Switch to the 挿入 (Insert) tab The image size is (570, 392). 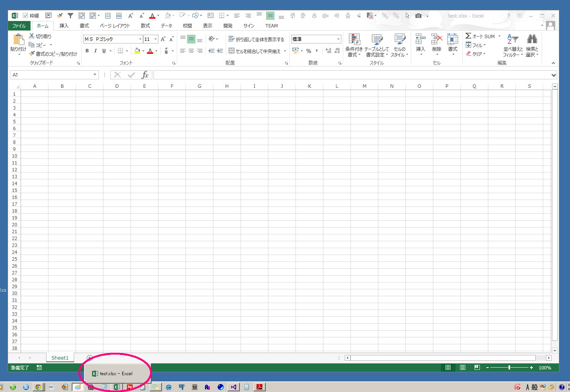(64, 26)
